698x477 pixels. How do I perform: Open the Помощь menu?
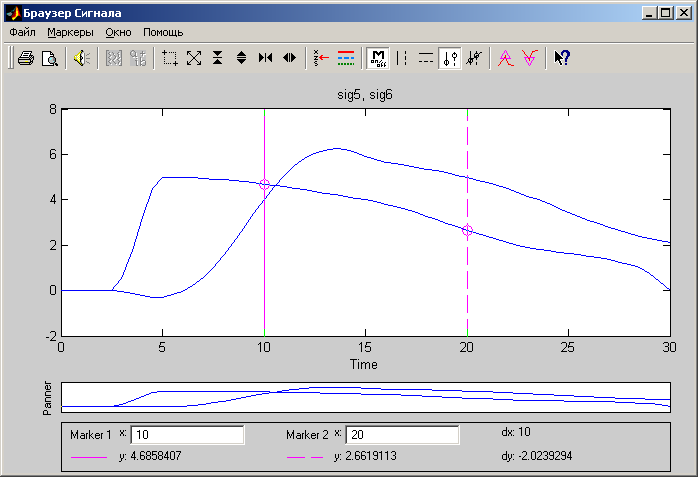pos(163,32)
